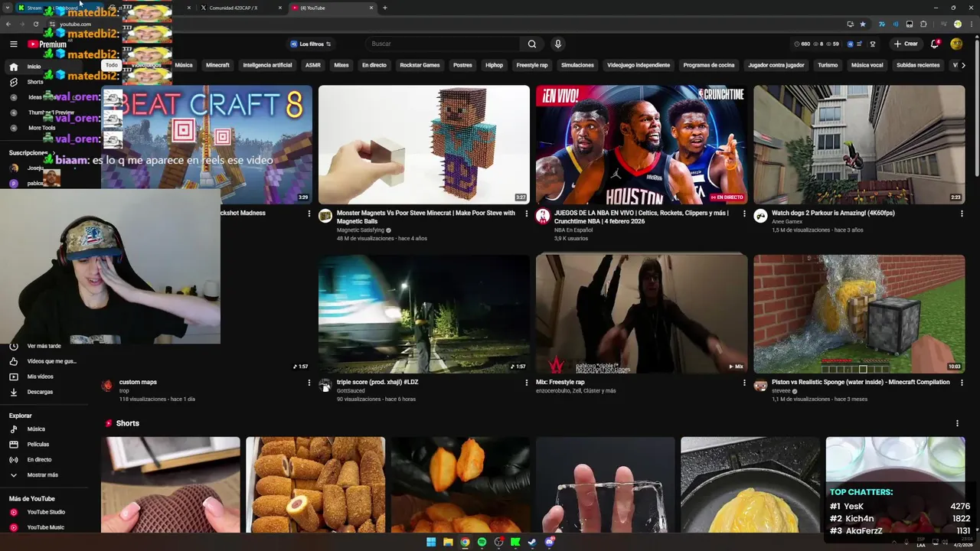Open Chrome extensions puzzle icon
Screen dimensions: 980x551
coord(923,24)
